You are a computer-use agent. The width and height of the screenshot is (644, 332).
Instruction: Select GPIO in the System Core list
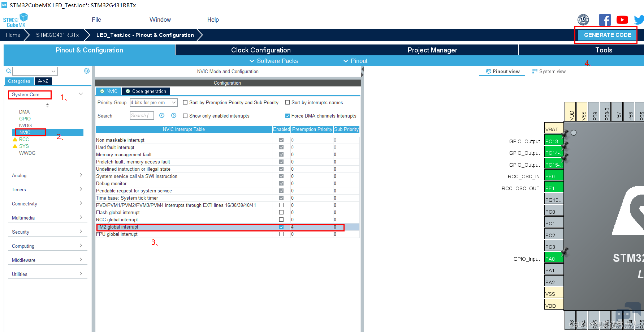(25, 119)
